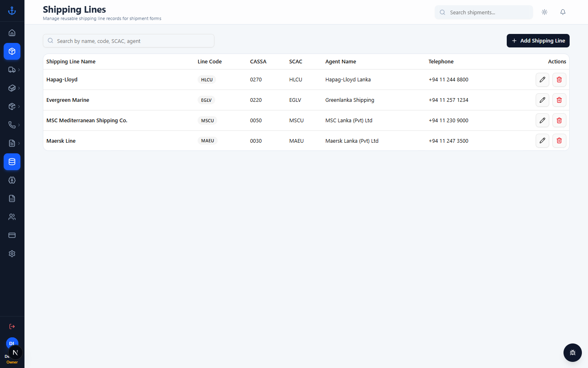The height and width of the screenshot is (368, 588).
Task: Edit the Hapag-Lloyd shipping line
Action: (542, 80)
